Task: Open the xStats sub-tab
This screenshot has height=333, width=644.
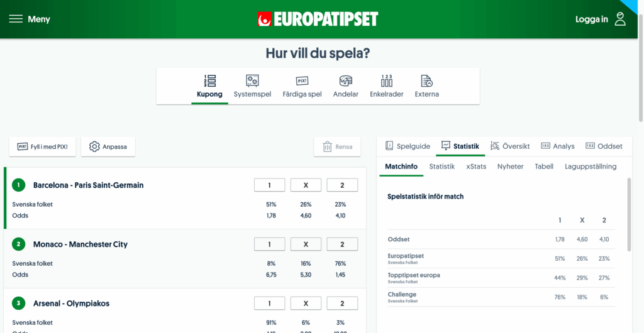Action: pyautogui.click(x=476, y=166)
